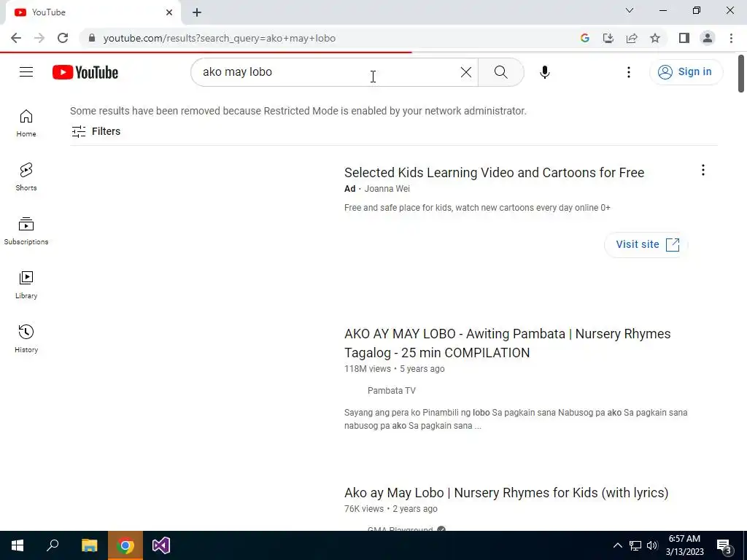The height and width of the screenshot is (560, 747).
Task: Open the Joanna Wei advertiser link
Action: (x=387, y=189)
